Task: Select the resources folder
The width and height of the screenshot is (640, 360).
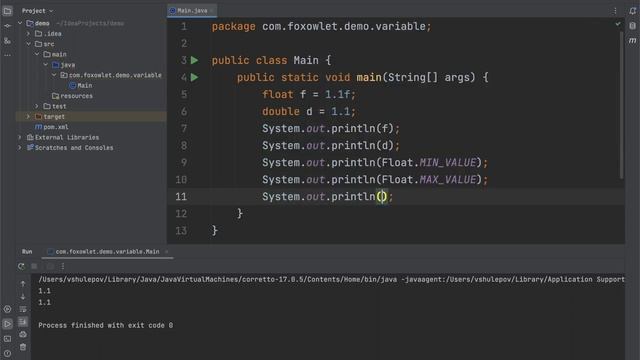Action: click(72, 96)
